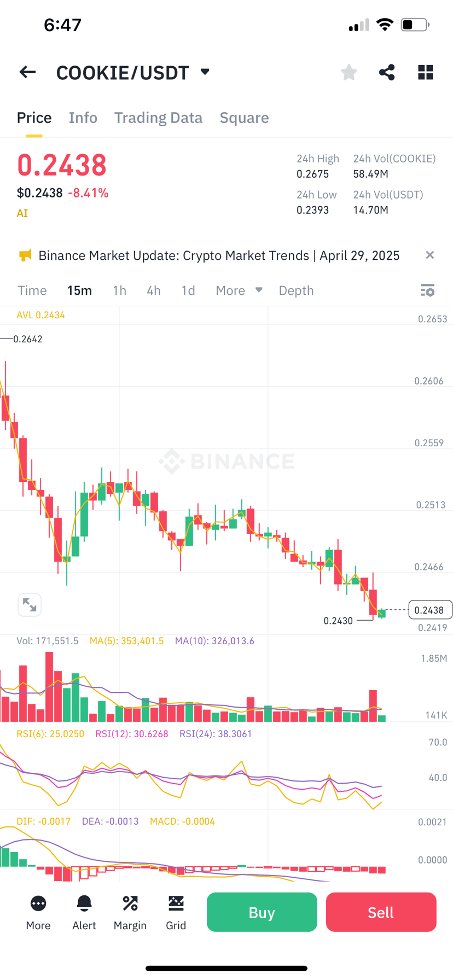Tap the share icon

[x=387, y=72]
